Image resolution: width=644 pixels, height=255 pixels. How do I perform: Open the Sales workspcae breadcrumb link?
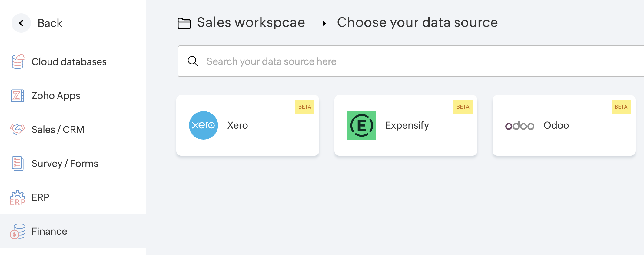(251, 23)
